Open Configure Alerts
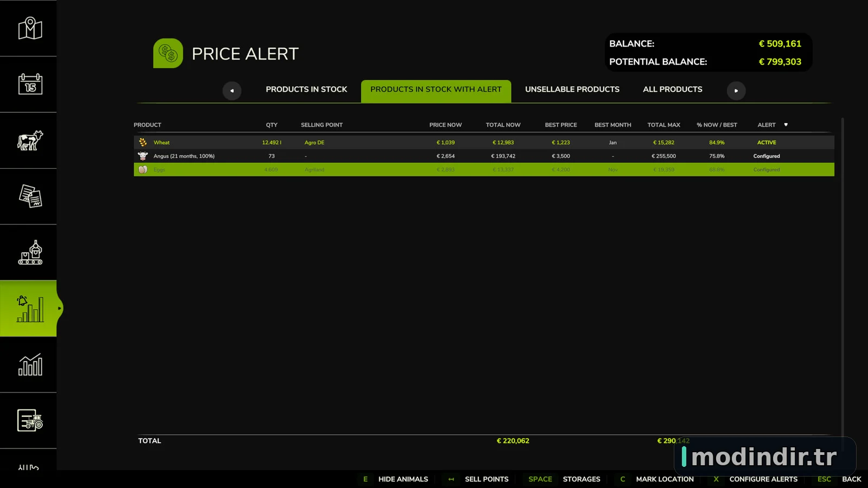Screen dimensions: 868x488 pos(763,479)
